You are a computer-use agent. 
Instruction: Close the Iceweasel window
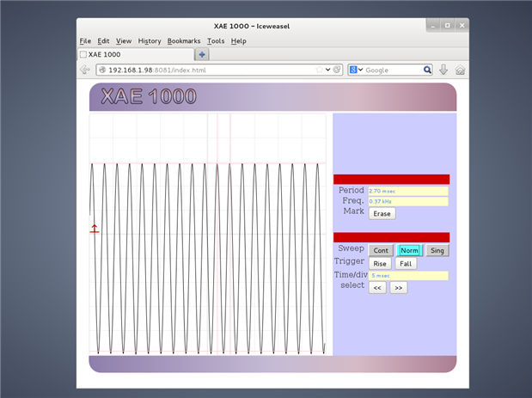click(x=462, y=26)
